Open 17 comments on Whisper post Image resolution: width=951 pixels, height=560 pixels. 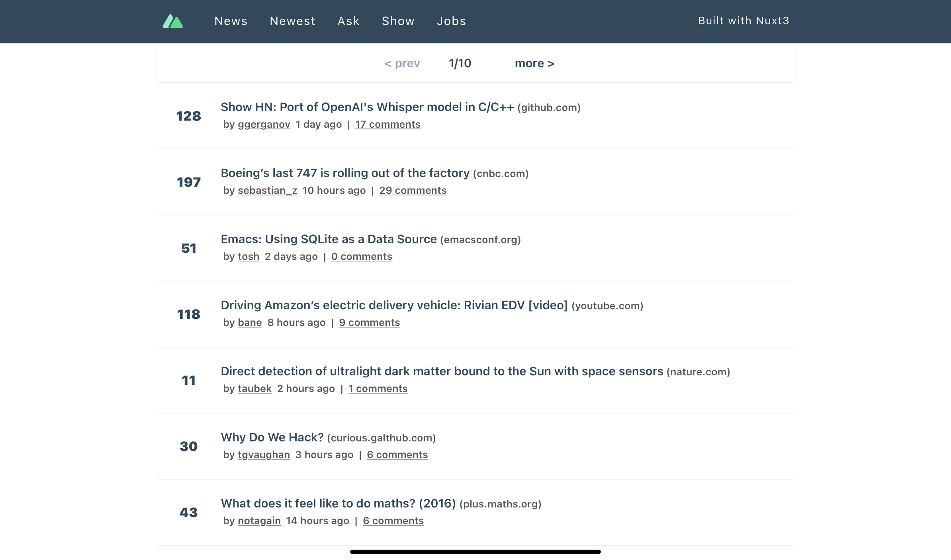[387, 125]
